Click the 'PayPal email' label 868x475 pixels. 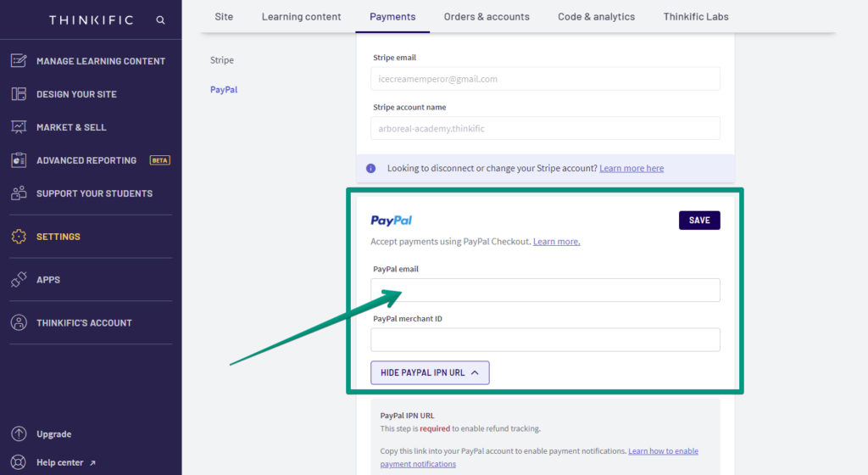tap(396, 269)
